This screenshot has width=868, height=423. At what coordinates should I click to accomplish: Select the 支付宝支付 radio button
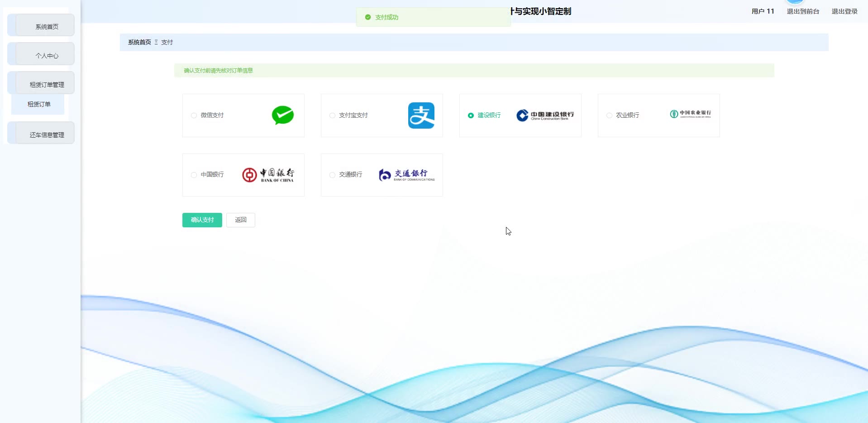[332, 115]
